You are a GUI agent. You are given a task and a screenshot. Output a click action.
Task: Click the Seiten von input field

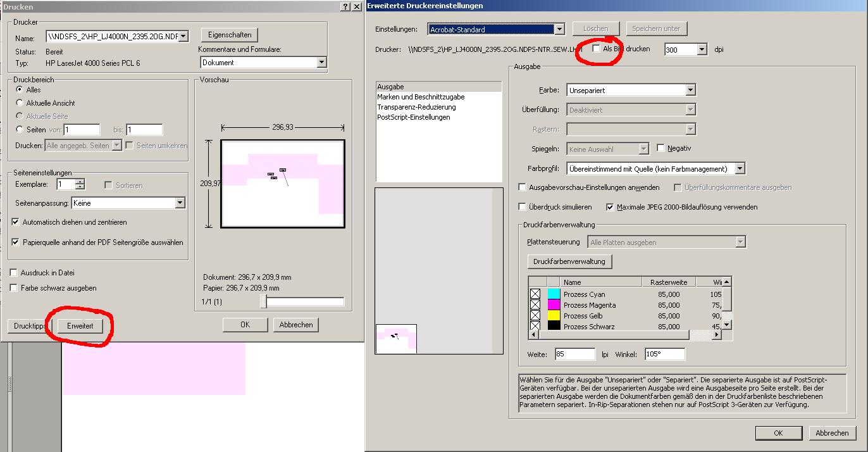click(82, 130)
